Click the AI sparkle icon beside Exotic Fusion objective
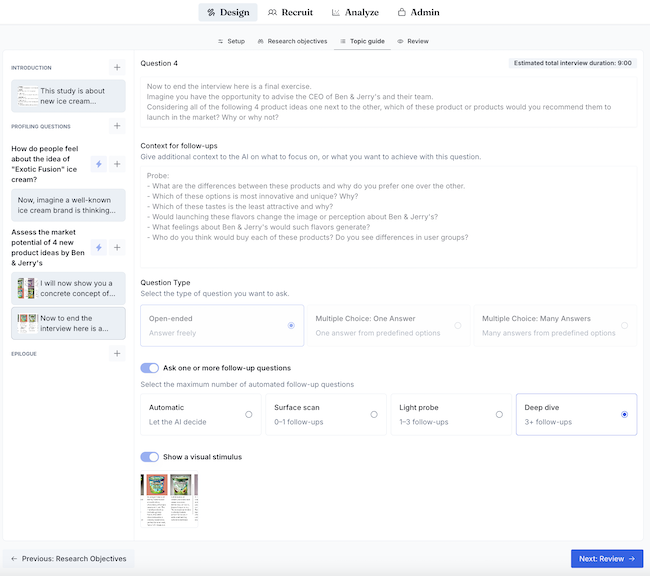Viewport: 650px width, 576px height. click(99, 164)
